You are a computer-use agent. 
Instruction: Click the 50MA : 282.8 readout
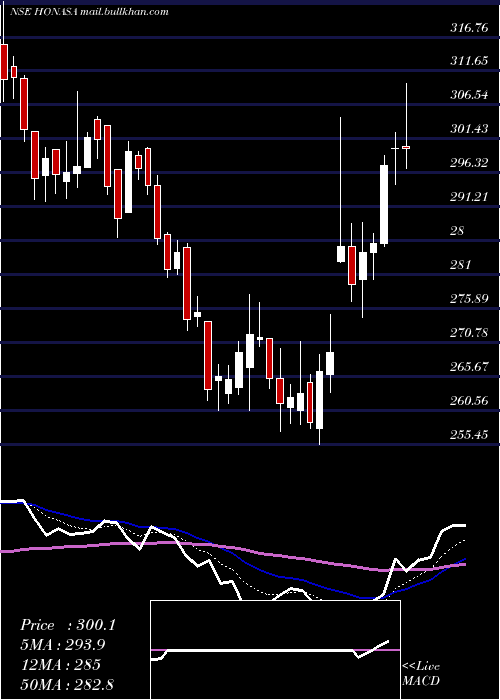(67, 684)
